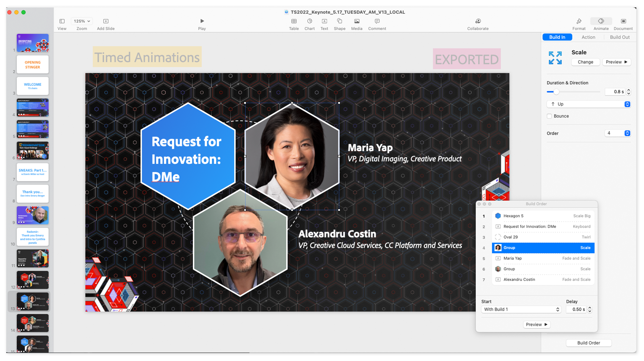Toggle the Bounce checkbox

tap(549, 116)
